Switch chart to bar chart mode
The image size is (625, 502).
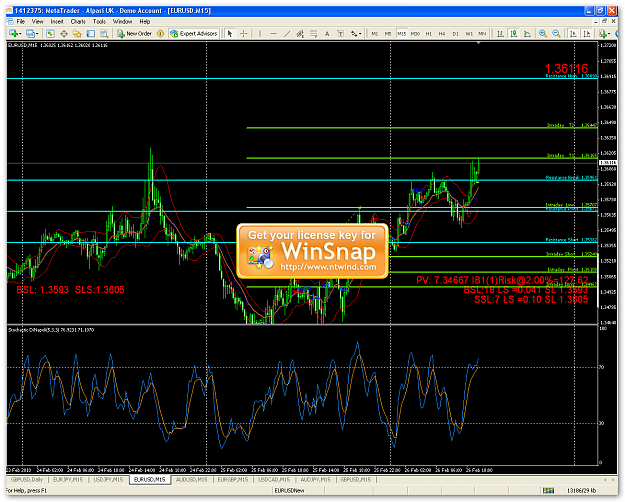(500, 34)
